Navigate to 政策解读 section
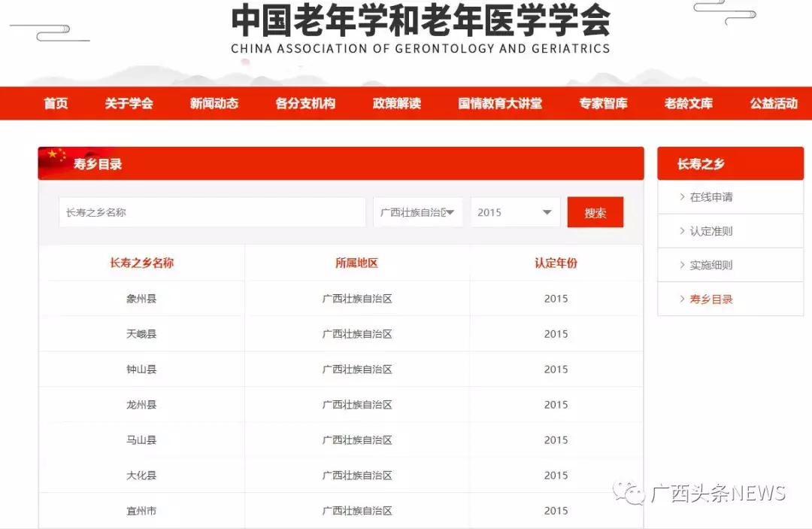Screen dimensions: 812x529 [x=396, y=104]
